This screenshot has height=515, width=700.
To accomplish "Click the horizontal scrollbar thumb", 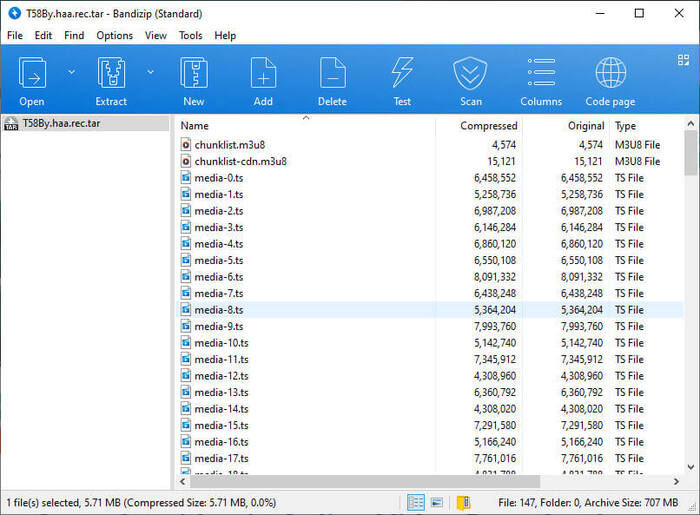I will (365, 482).
